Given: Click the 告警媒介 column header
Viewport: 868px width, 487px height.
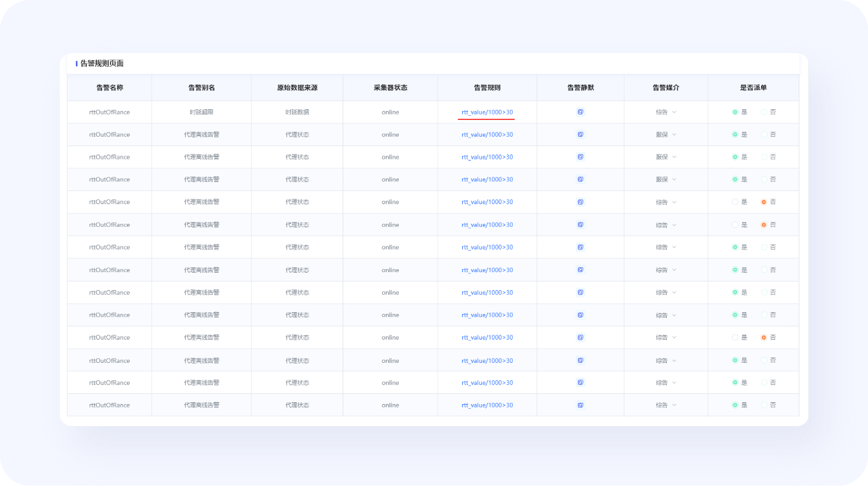Looking at the screenshot, I should click(x=666, y=87).
